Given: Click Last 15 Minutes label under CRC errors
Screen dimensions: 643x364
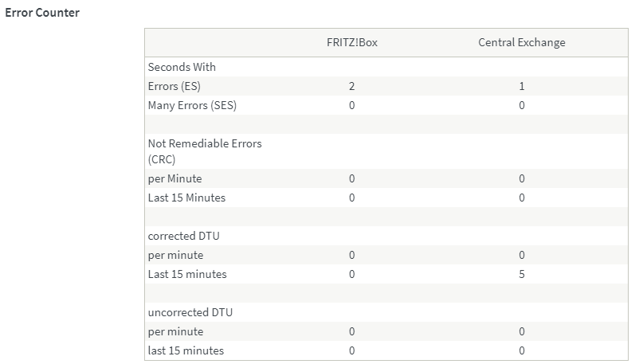Looking at the screenshot, I should (x=186, y=198).
